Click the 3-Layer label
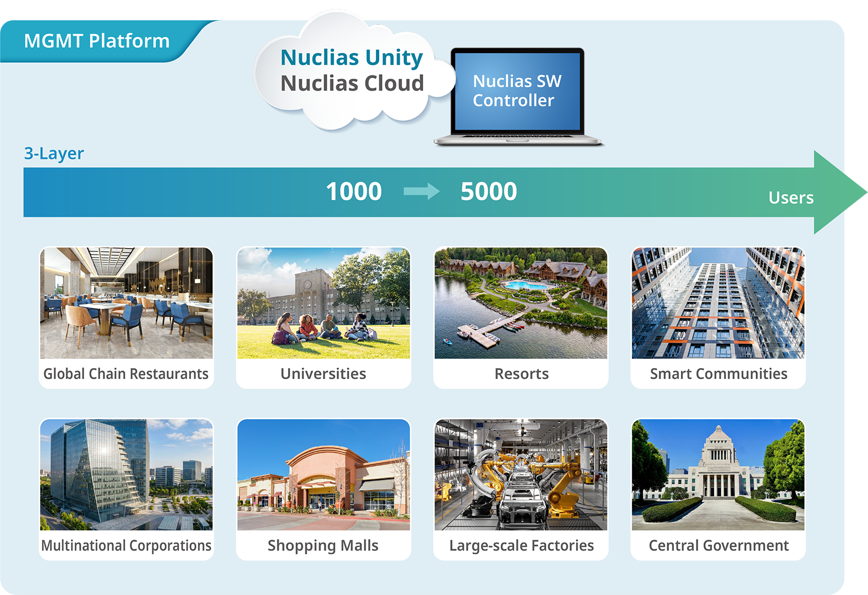The image size is (868, 595). point(54,154)
